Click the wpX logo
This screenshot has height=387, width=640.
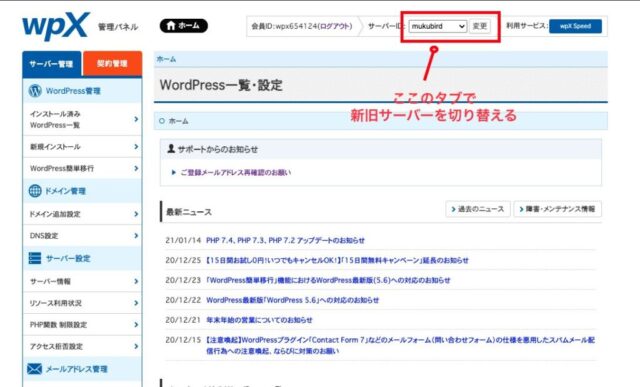point(56,26)
